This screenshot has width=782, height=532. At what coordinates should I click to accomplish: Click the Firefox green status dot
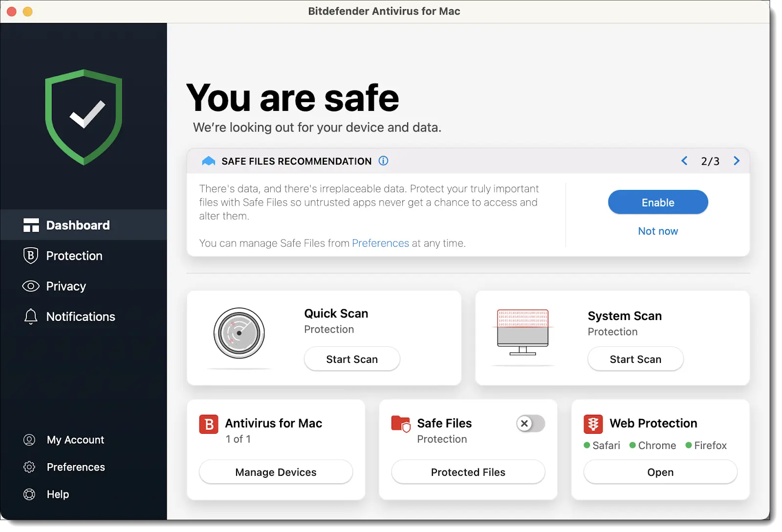click(689, 445)
